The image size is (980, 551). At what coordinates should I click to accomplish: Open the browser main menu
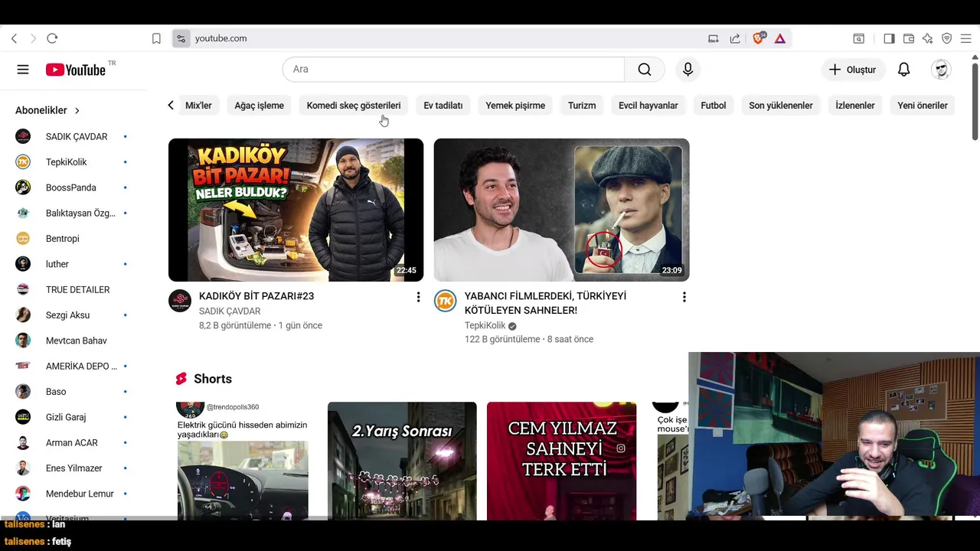tap(965, 38)
